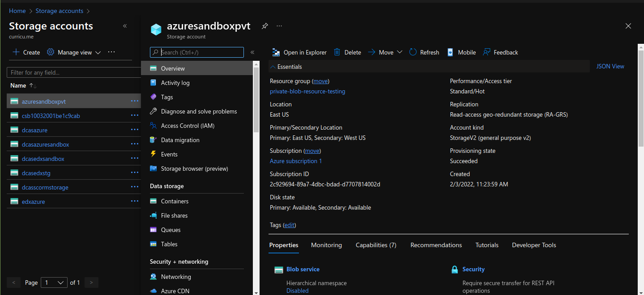
Task: Switch to the Properties tab
Action: 284,245
